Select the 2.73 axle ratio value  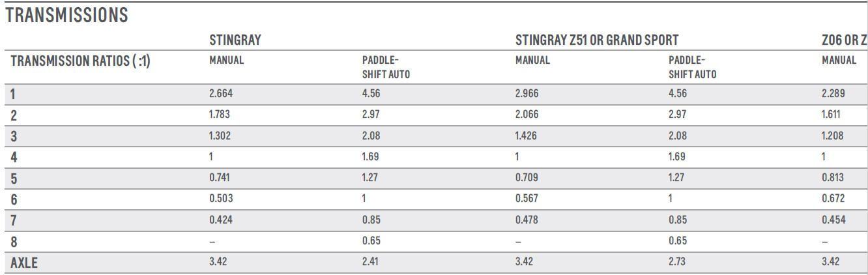click(677, 262)
